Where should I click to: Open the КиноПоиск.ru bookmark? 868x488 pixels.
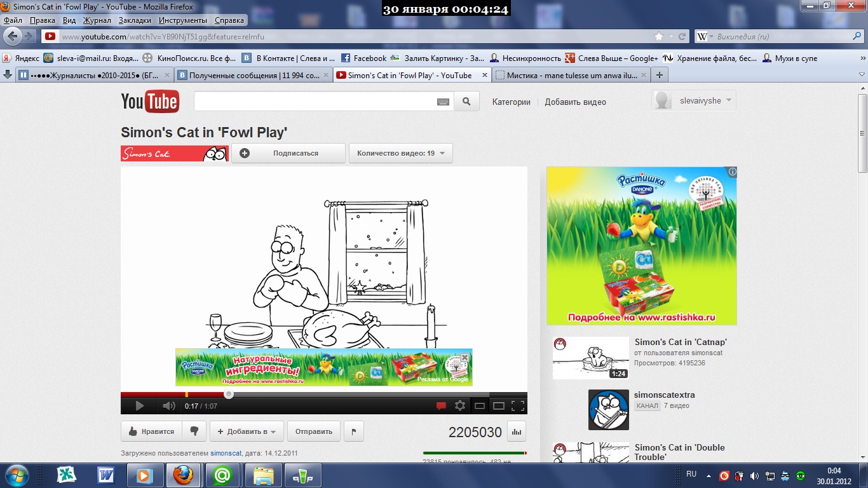click(190, 58)
